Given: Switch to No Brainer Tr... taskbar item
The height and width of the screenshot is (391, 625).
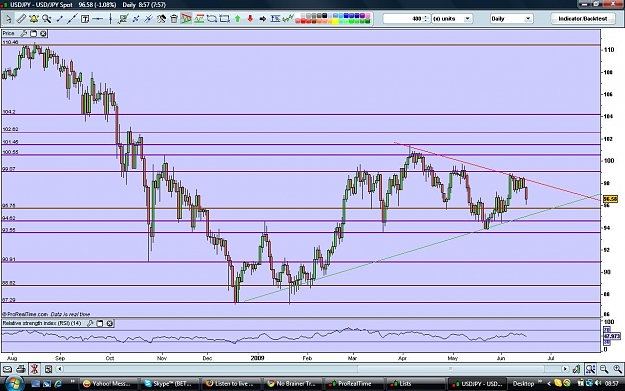Looking at the screenshot, I should [292, 384].
